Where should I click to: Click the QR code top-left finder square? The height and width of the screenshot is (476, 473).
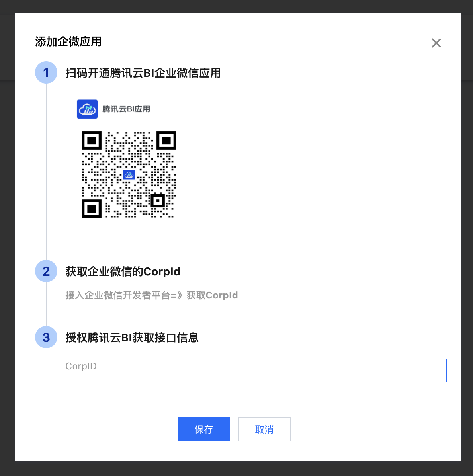(92, 140)
